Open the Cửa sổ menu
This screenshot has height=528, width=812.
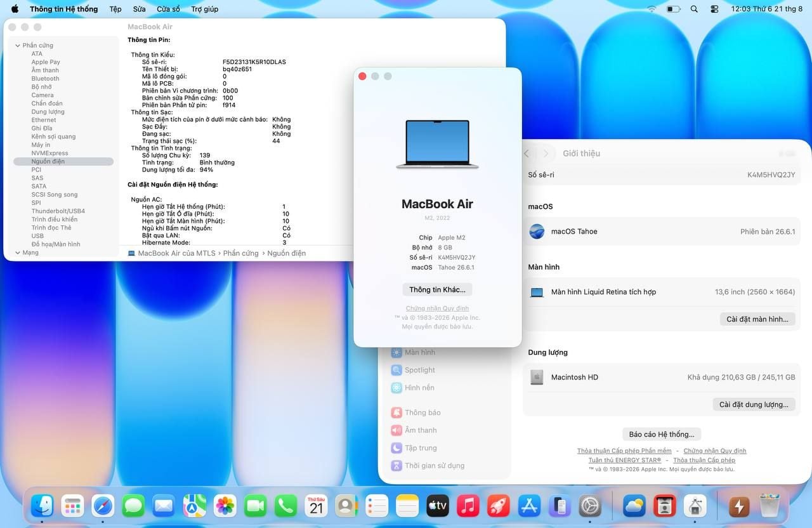[x=169, y=9]
